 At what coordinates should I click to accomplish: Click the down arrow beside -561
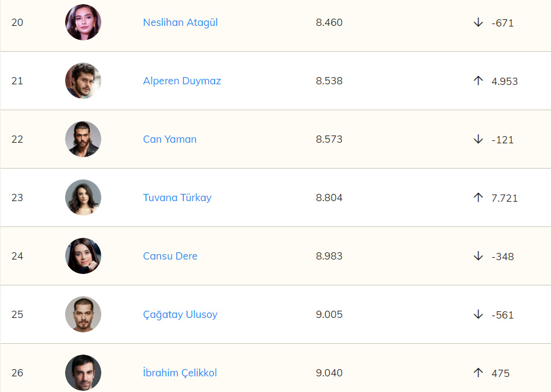(478, 314)
